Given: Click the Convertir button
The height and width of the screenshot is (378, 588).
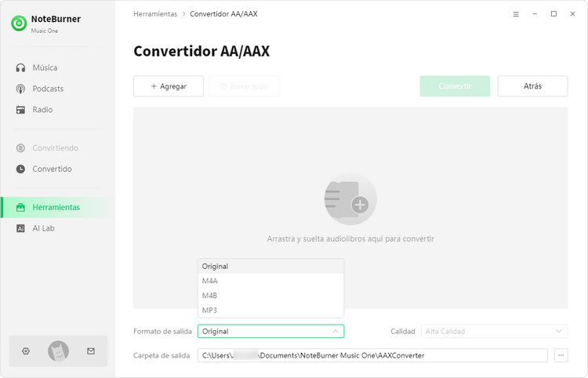Looking at the screenshot, I should point(455,86).
